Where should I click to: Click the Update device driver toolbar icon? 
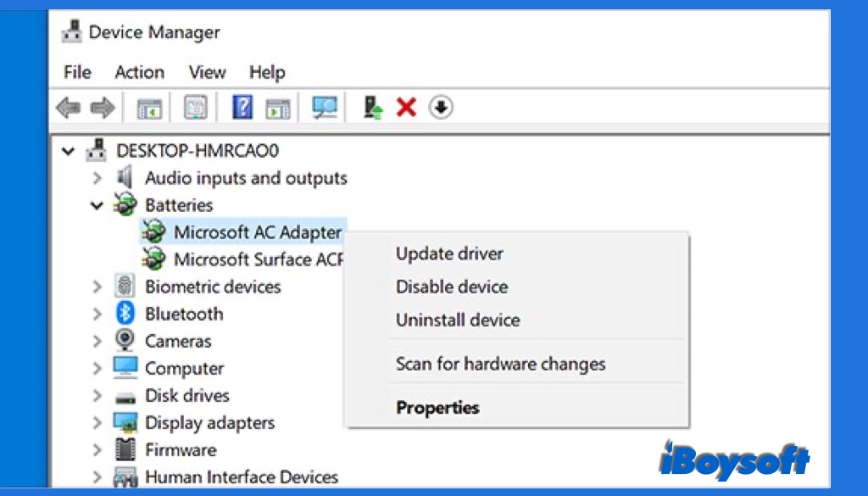[373, 108]
